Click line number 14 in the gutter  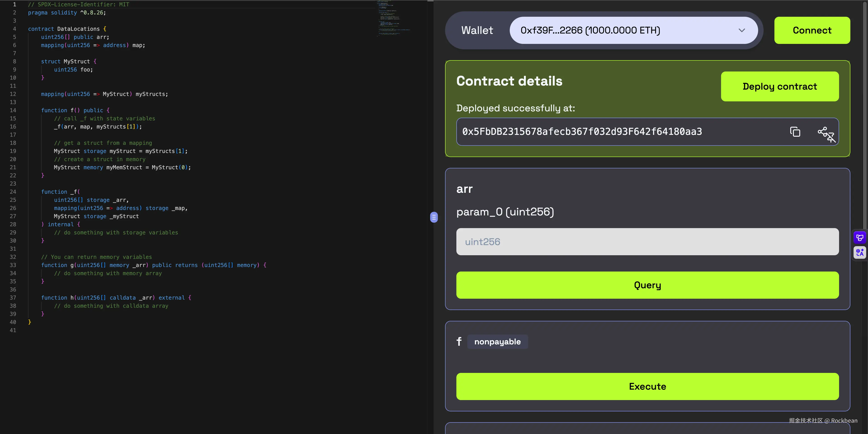coord(13,110)
